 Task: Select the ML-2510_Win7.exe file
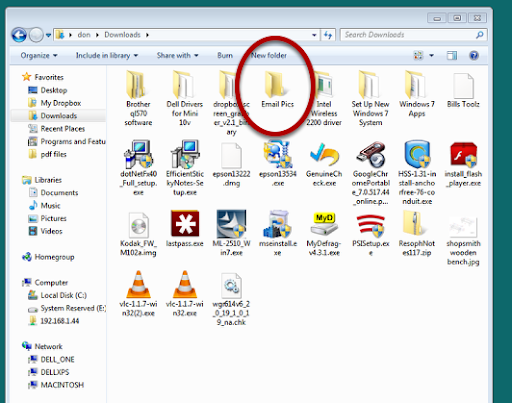[x=231, y=233]
